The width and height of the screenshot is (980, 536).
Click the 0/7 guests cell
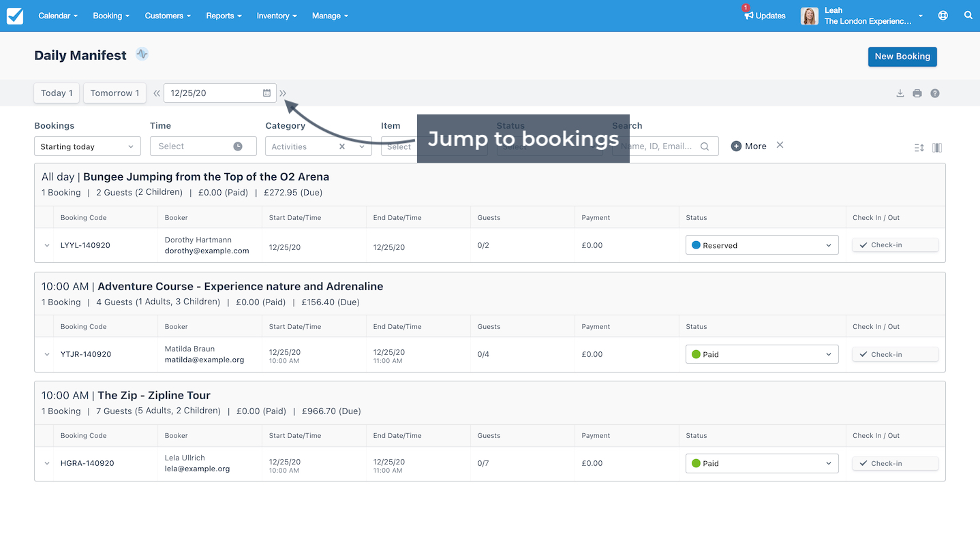[x=483, y=463]
